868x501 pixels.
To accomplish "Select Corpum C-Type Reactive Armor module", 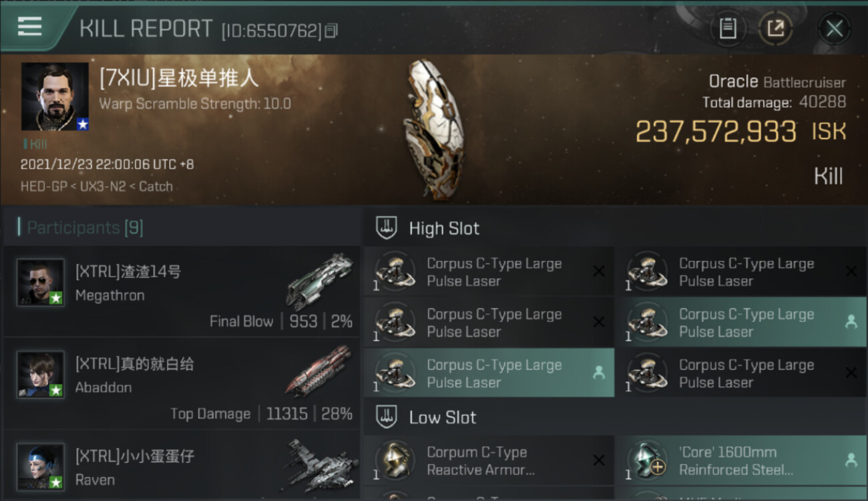I will [489, 460].
